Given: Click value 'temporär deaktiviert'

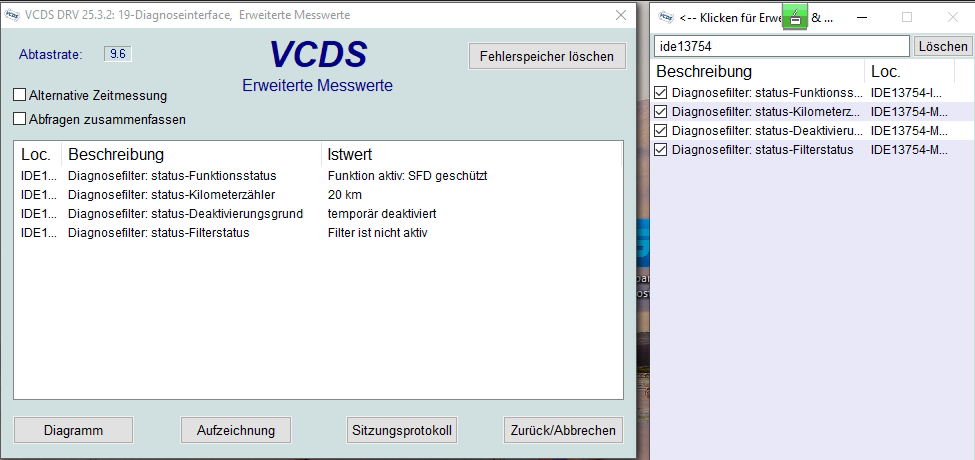Looking at the screenshot, I should click(382, 214).
